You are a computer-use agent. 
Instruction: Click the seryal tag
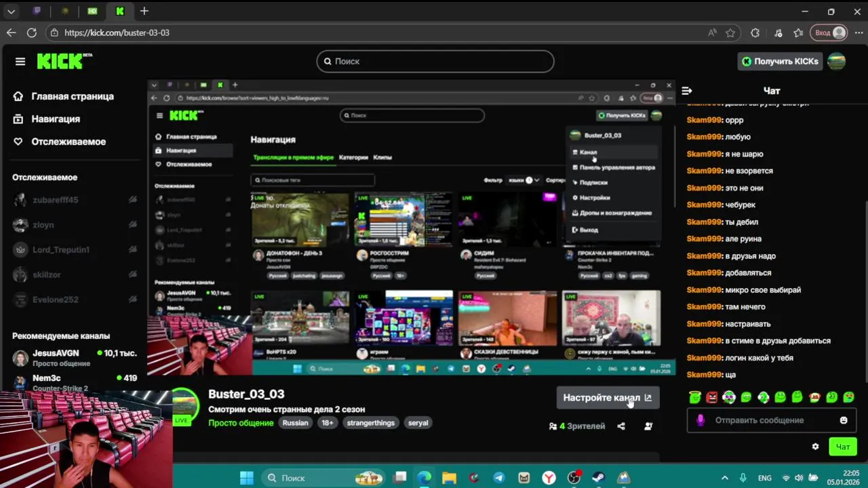418,423
